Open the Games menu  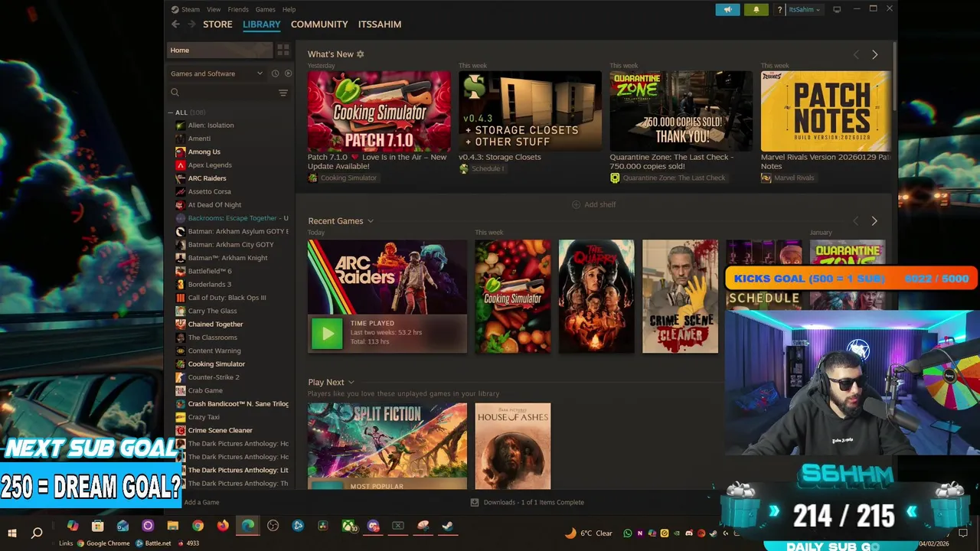pyautogui.click(x=266, y=9)
